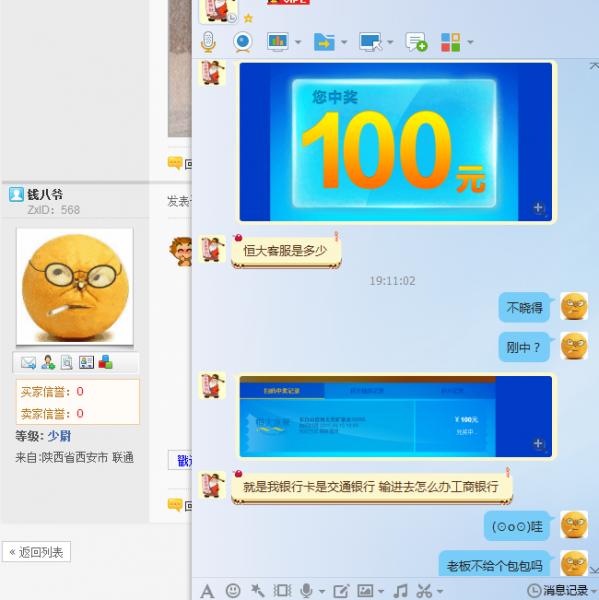This screenshot has height=600, width=599.
Task: Start a video call with webcam icon
Action: point(243,42)
